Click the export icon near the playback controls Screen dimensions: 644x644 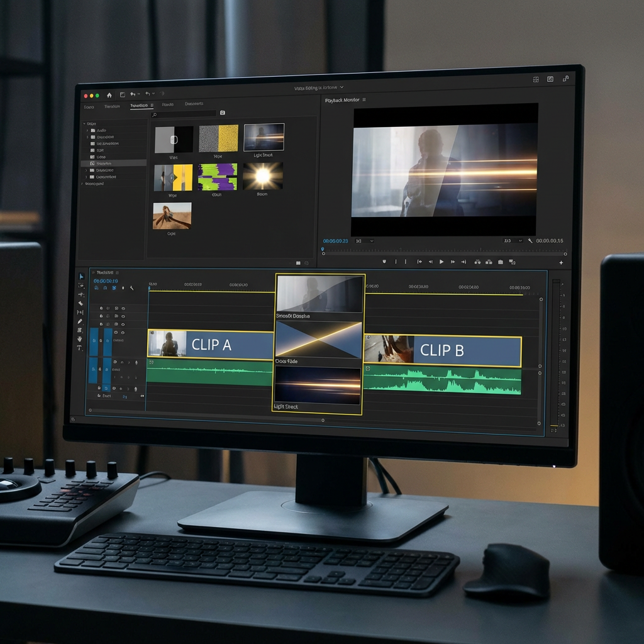click(x=501, y=262)
